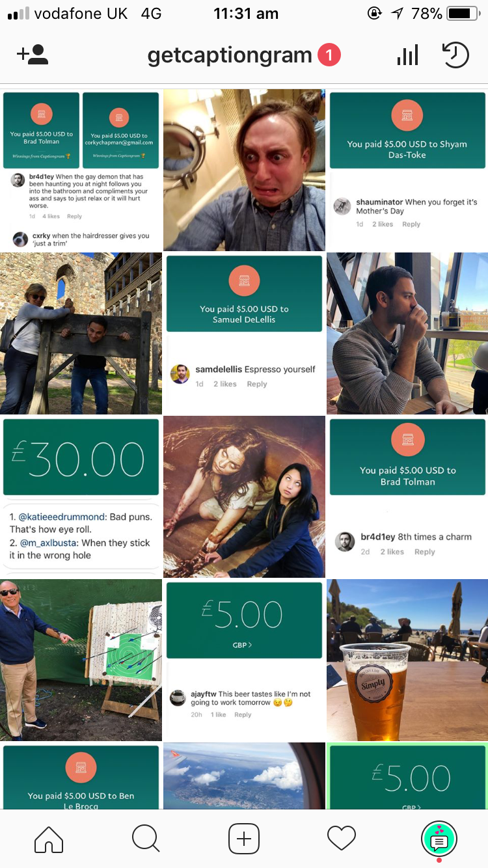Go to the Home feed tab

click(49, 839)
